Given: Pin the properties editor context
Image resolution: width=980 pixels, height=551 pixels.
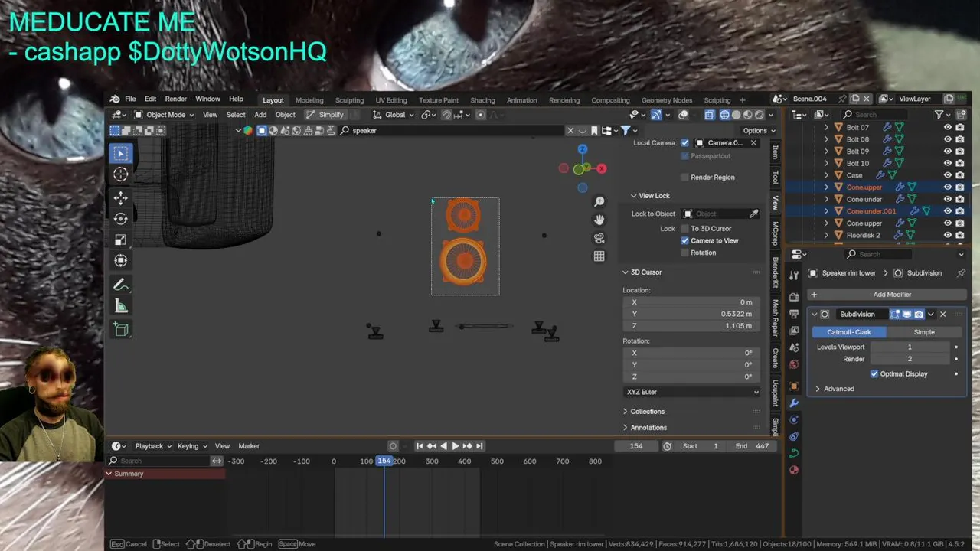Looking at the screenshot, I should point(961,273).
